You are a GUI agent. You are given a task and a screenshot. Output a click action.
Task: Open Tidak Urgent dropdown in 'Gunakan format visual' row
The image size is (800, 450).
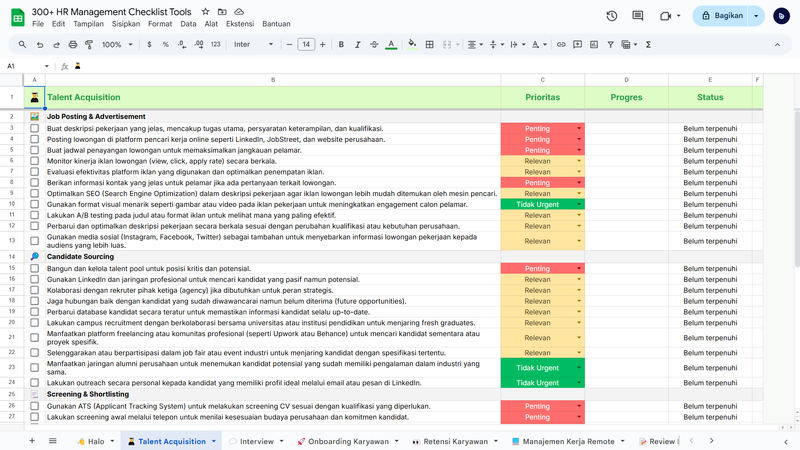pos(579,204)
